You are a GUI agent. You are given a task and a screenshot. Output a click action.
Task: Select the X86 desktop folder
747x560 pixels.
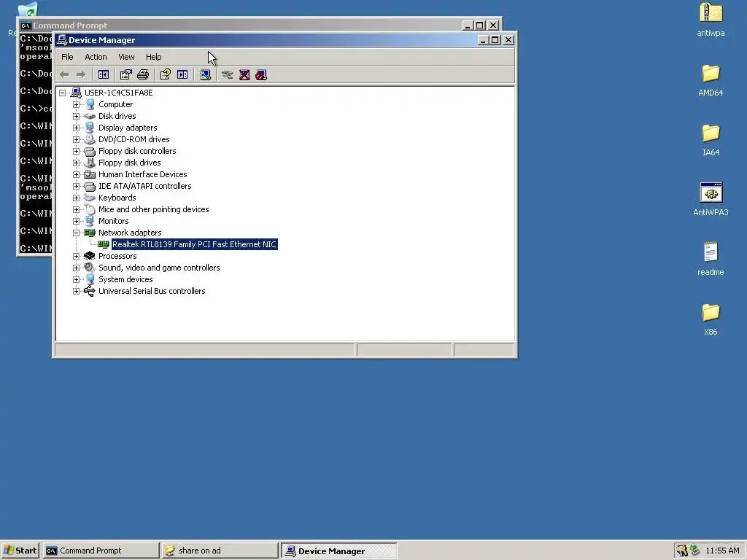point(711,313)
